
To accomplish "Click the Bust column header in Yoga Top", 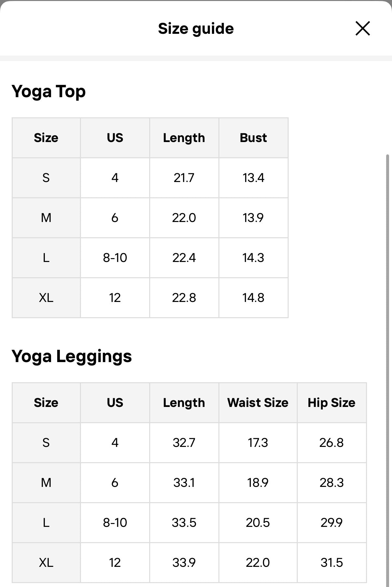I will (253, 138).
